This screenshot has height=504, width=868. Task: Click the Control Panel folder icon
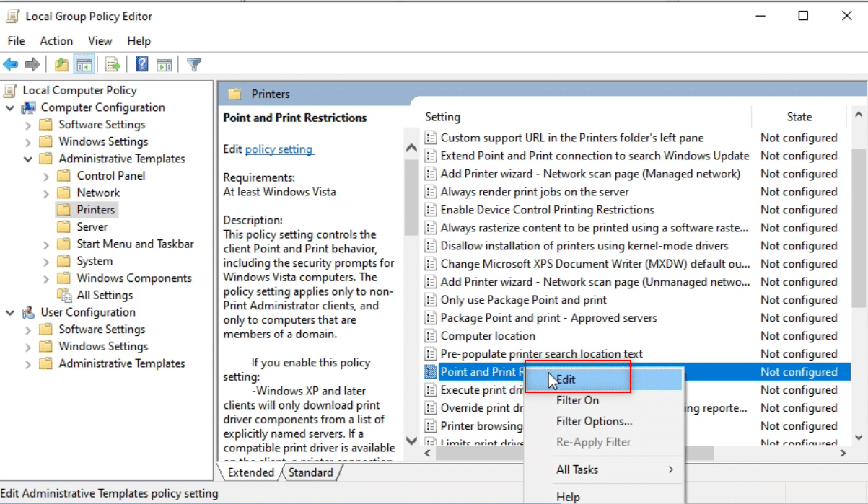click(x=65, y=175)
